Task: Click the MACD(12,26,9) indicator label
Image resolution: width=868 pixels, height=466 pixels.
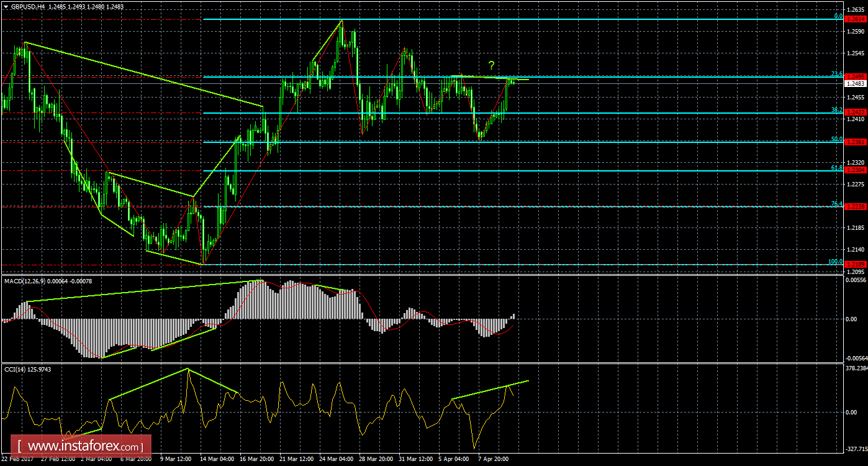Action: click(25, 282)
